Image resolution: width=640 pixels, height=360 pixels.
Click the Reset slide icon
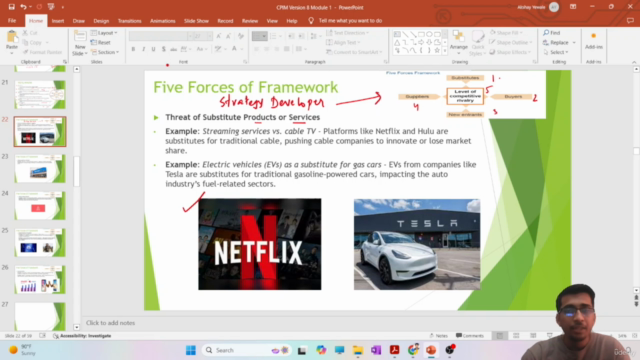93,42
